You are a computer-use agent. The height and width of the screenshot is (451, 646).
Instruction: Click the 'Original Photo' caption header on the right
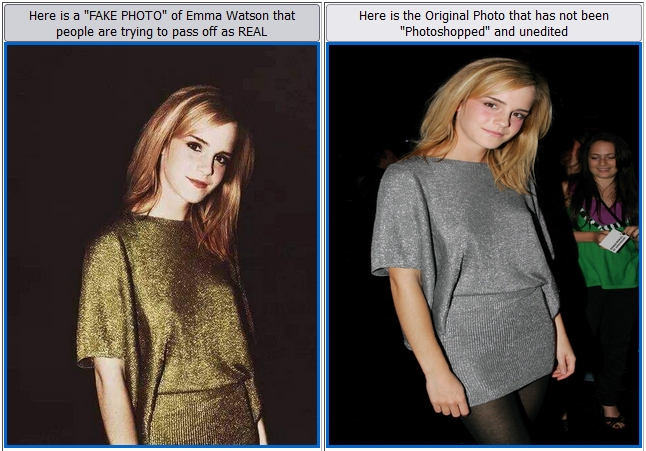[484, 23]
